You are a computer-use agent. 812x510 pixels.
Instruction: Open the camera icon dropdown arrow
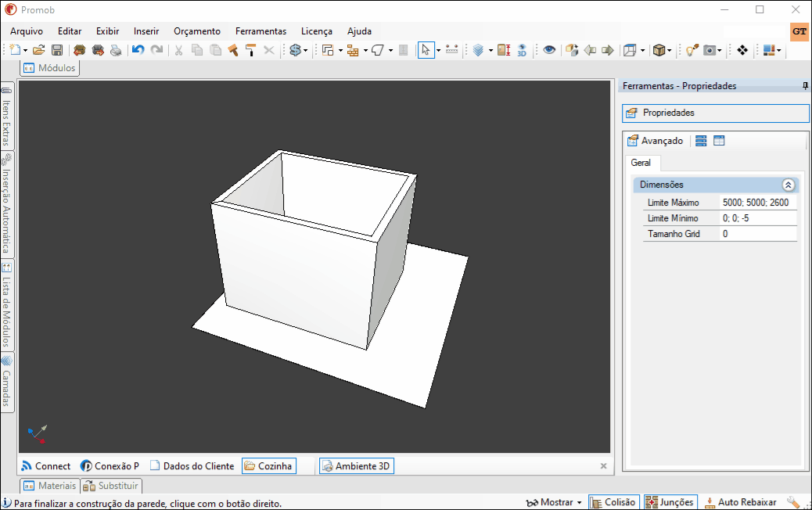[x=720, y=50]
